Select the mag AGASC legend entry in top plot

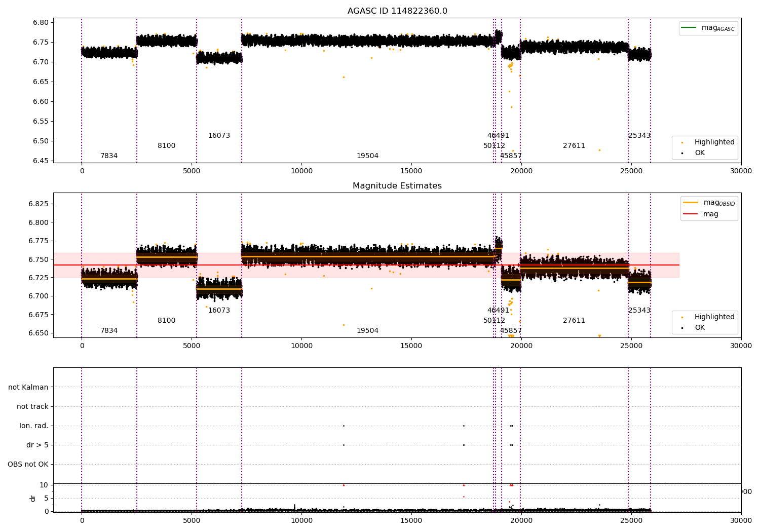(x=708, y=28)
